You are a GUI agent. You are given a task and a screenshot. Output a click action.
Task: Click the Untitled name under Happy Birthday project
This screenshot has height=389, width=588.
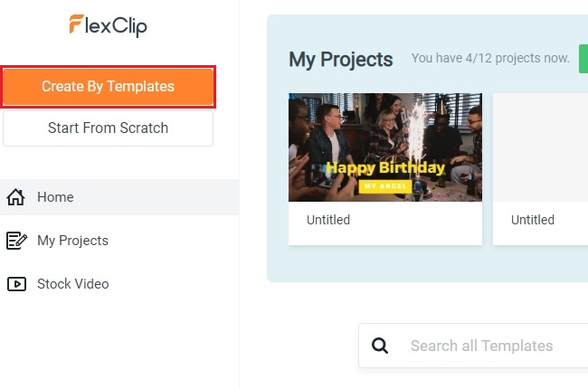coord(328,220)
